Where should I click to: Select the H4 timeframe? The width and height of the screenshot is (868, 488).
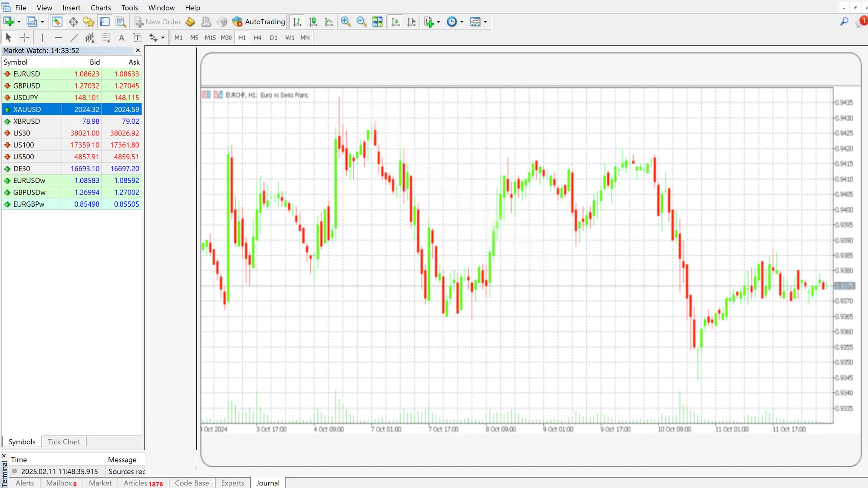click(x=257, y=37)
